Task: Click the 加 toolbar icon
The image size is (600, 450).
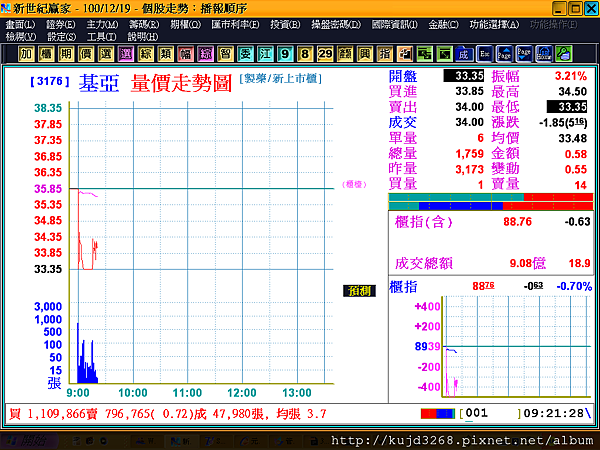Action: point(26,54)
